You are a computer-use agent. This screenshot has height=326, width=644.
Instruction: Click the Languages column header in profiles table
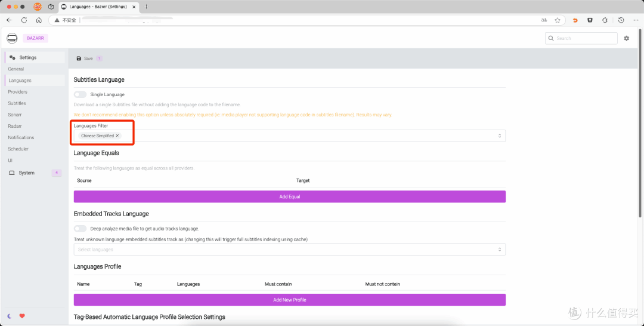(x=188, y=284)
